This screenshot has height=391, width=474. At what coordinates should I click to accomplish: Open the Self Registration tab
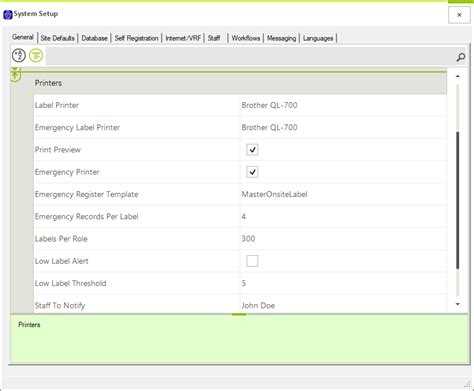tap(136, 38)
